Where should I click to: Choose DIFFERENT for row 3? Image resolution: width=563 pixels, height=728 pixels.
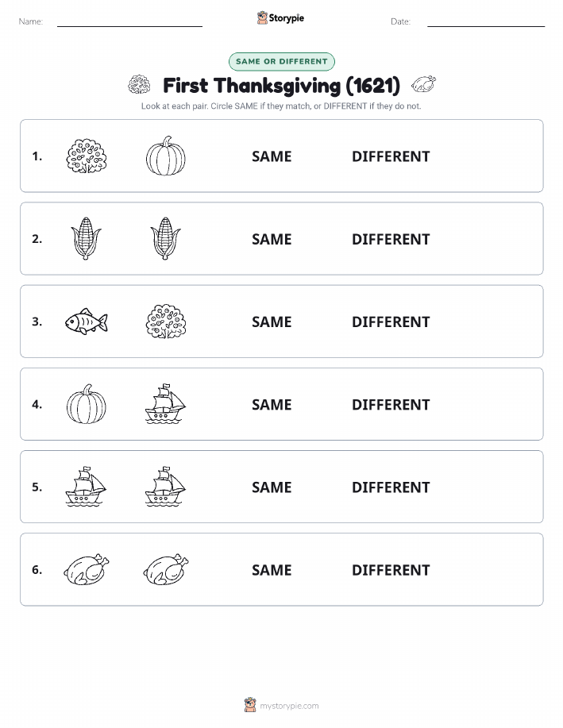(x=391, y=322)
